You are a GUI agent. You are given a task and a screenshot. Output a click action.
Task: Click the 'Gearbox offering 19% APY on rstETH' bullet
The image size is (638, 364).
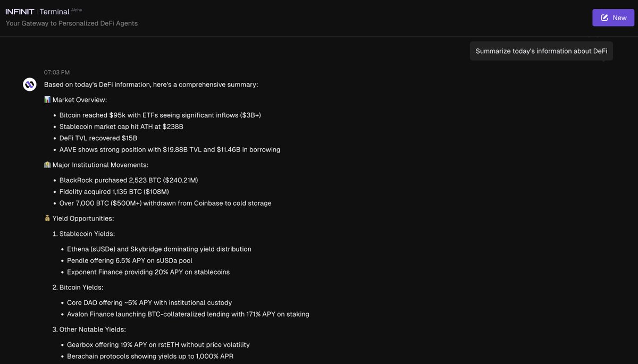[x=158, y=345]
